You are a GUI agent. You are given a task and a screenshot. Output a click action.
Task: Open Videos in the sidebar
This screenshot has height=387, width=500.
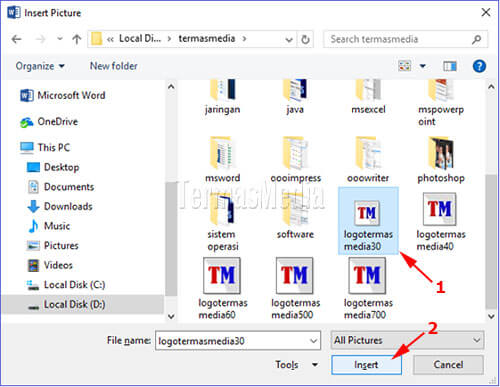pos(50,265)
